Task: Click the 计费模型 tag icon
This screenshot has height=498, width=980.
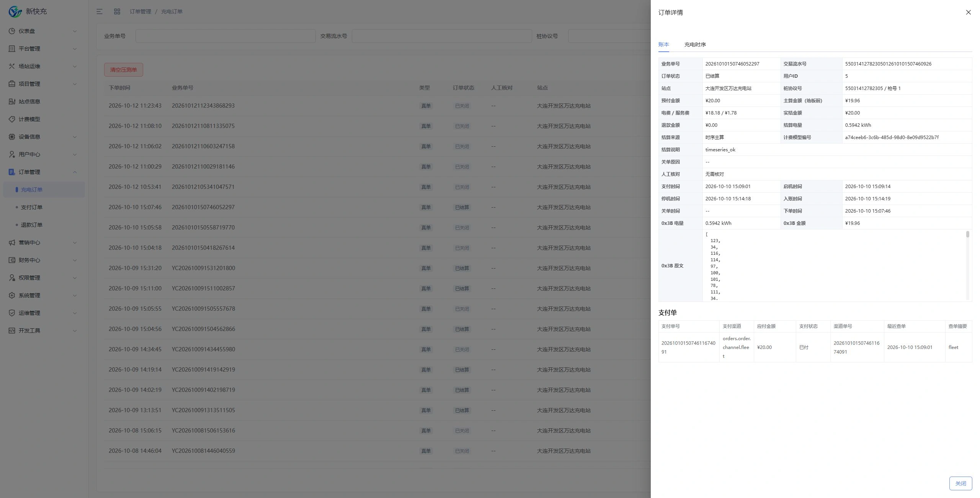Action: click(12, 119)
